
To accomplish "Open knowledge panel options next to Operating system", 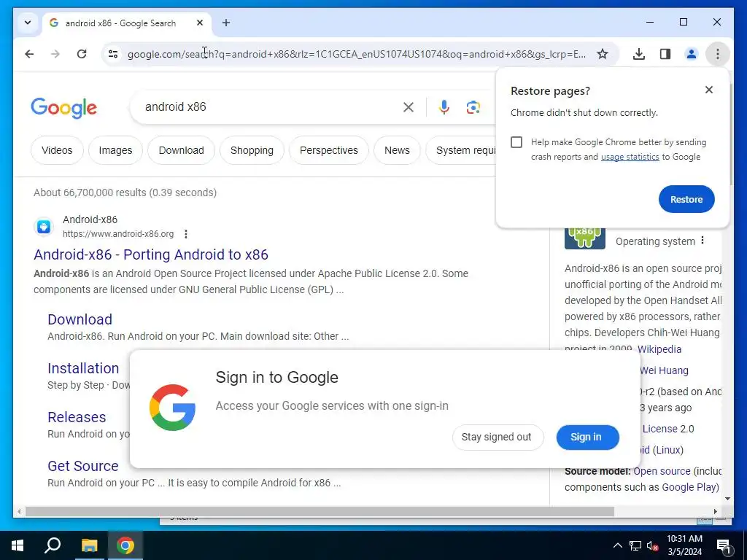I will 703,241.
